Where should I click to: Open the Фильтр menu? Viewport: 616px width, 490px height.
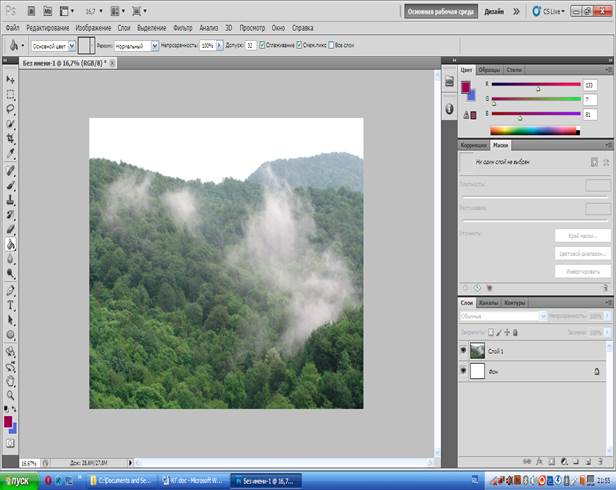[x=183, y=29]
